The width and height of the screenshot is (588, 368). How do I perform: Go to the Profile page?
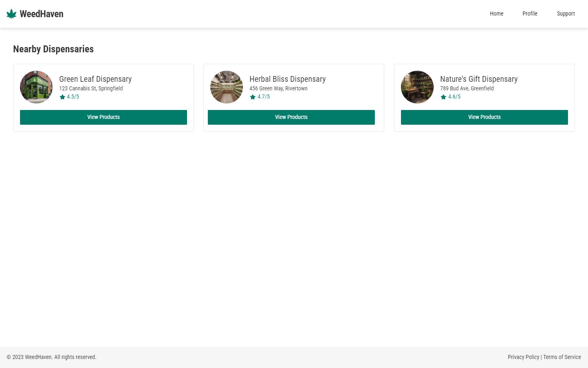click(530, 13)
